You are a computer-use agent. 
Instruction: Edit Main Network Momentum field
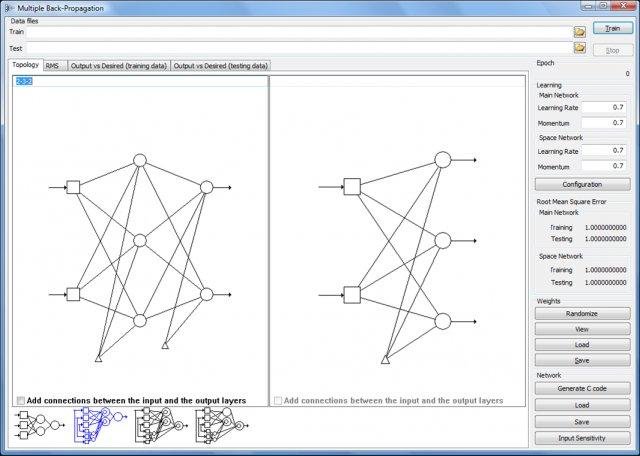click(604, 123)
